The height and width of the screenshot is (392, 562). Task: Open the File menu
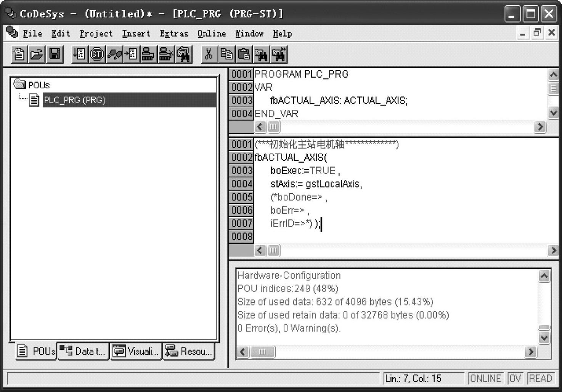click(x=32, y=34)
